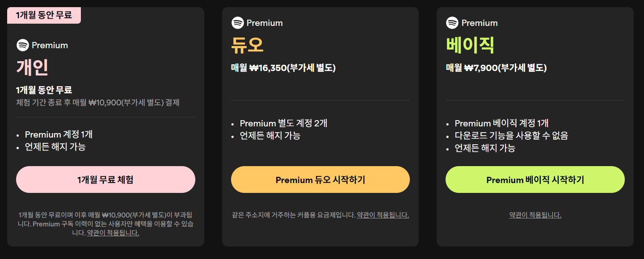Open 약관이 적용됩니다 link in 듀오 card

pyautogui.click(x=383, y=215)
